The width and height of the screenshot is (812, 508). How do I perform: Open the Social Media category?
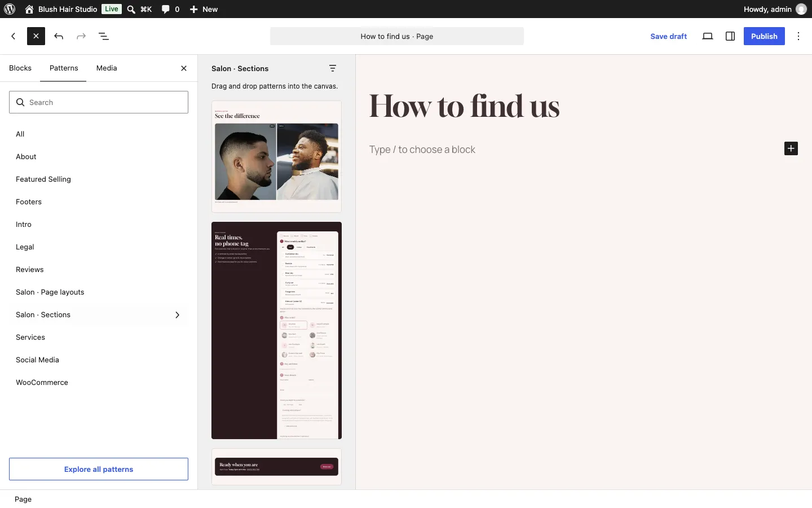(x=99, y=360)
